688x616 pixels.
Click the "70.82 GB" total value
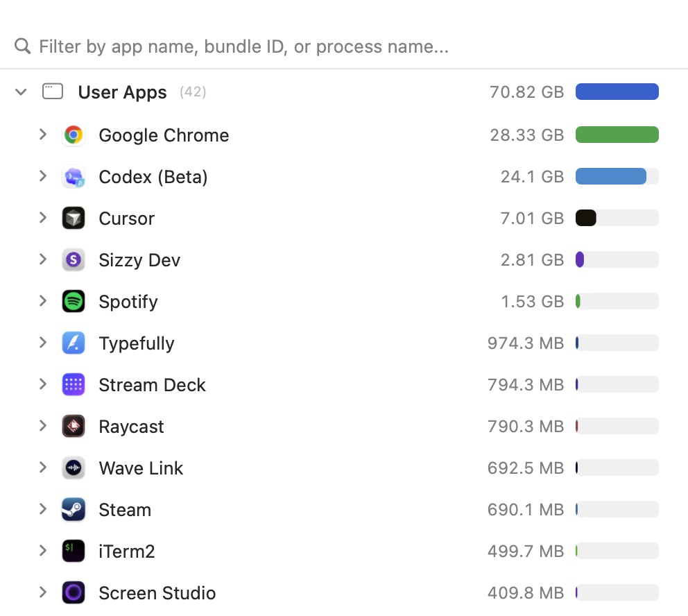coord(526,92)
